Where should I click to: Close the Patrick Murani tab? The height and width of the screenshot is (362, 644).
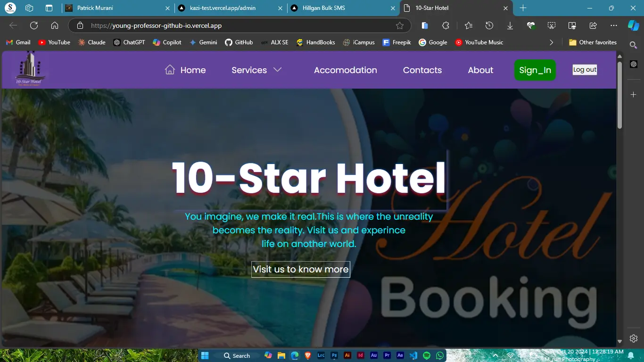[168, 8]
